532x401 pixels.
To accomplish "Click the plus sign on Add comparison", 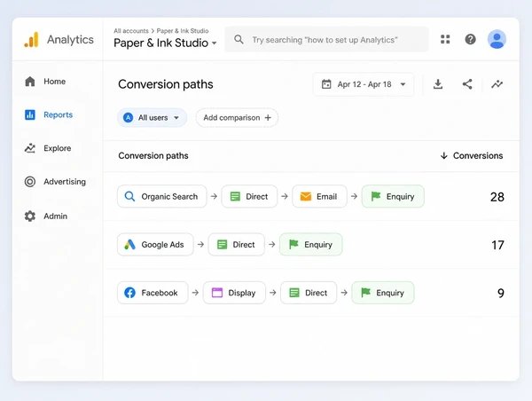I will [x=268, y=117].
